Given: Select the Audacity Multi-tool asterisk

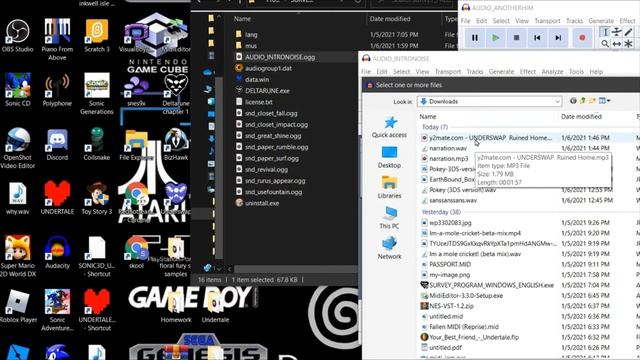Looking at the screenshot, I should (628, 43).
